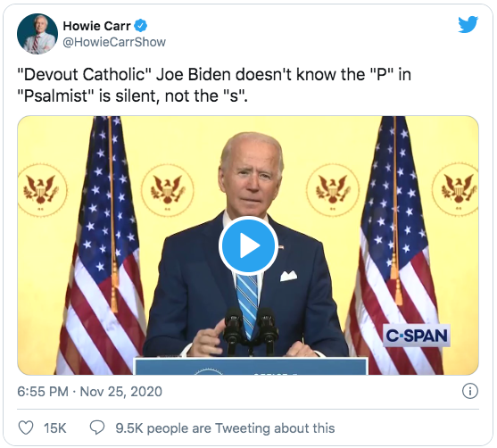The width and height of the screenshot is (497, 448).
Task: Click the left American flag in video
Action: click(101, 245)
